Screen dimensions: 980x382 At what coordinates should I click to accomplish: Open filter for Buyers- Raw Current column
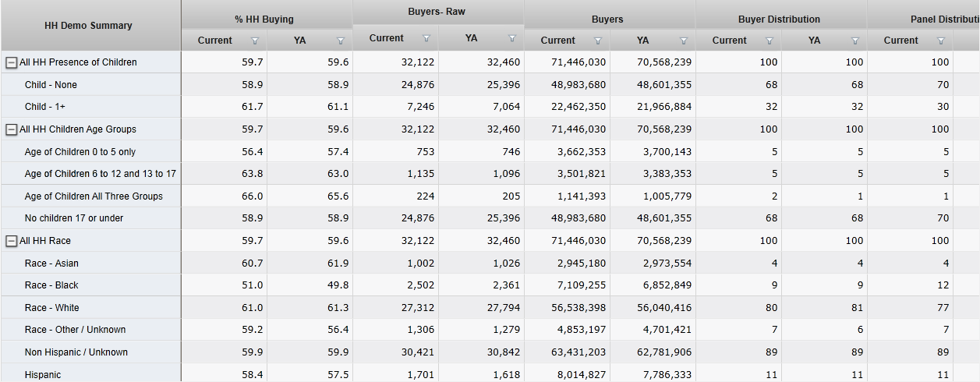pos(426,38)
